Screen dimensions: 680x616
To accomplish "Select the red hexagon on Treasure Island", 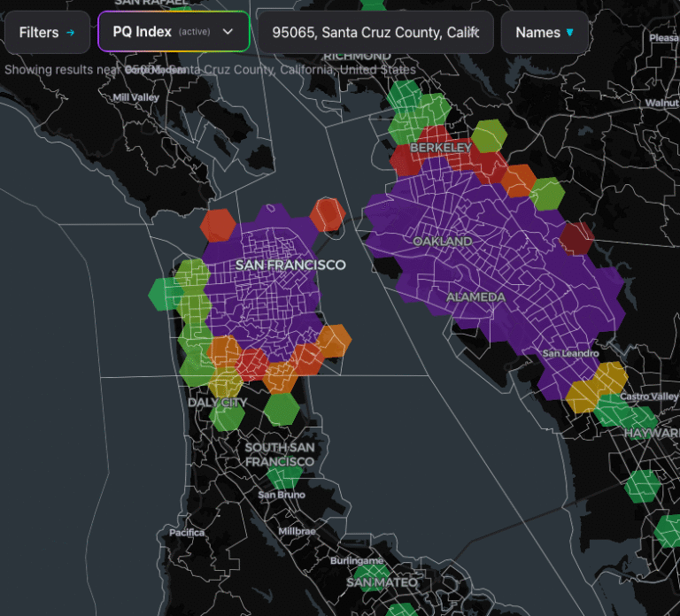I will [328, 214].
